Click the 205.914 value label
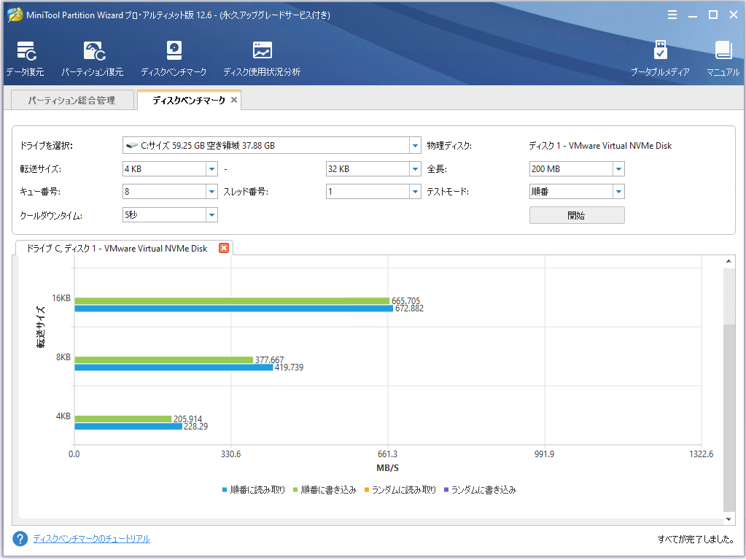 tap(188, 419)
